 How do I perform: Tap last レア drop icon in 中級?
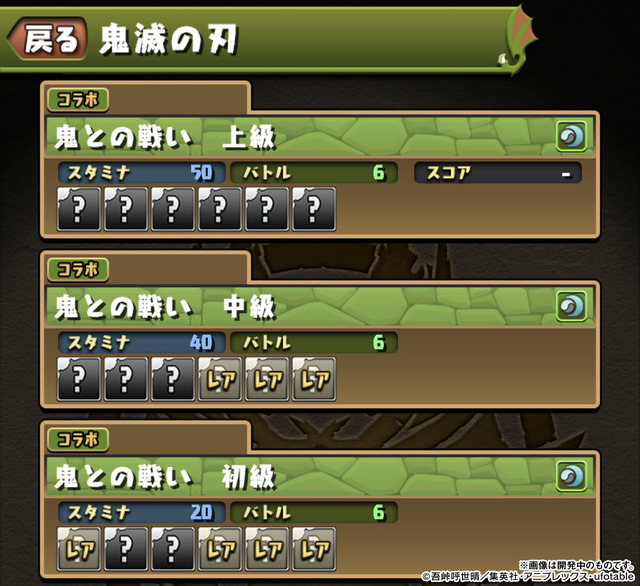[x=314, y=379]
